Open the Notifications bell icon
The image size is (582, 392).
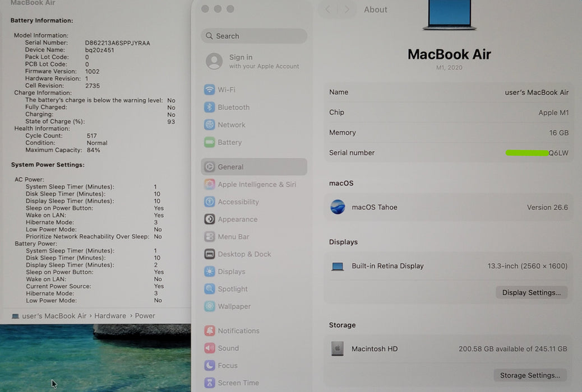click(x=209, y=330)
